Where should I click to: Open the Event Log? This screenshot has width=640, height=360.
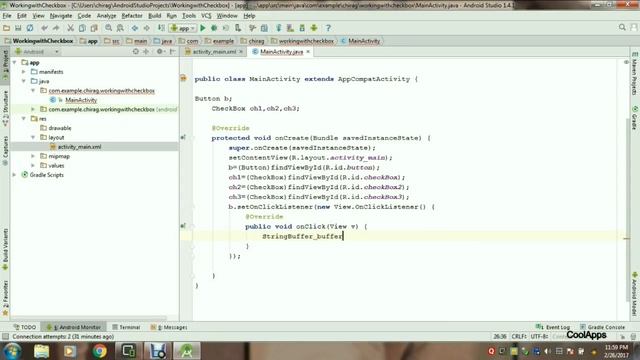[553, 327]
